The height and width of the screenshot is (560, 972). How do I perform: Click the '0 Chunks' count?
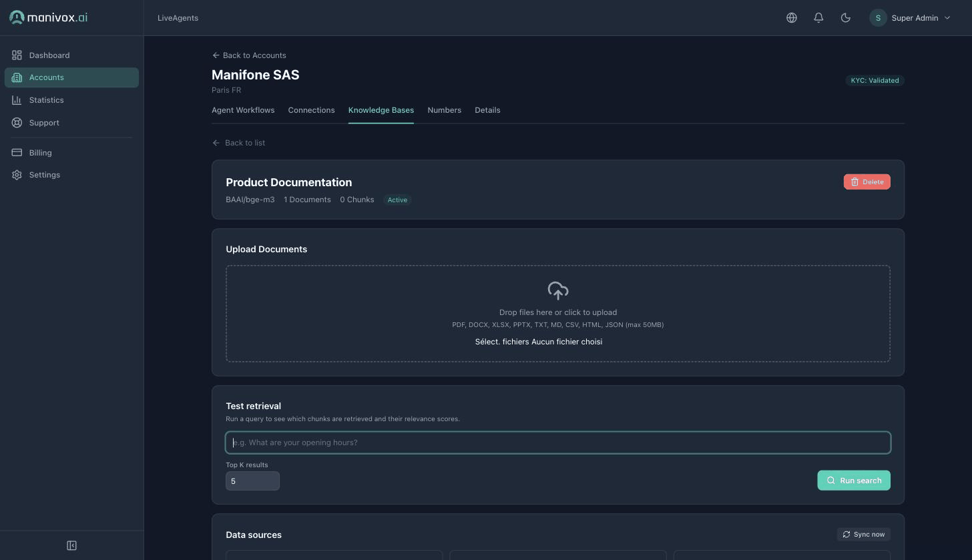click(x=357, y=200)
